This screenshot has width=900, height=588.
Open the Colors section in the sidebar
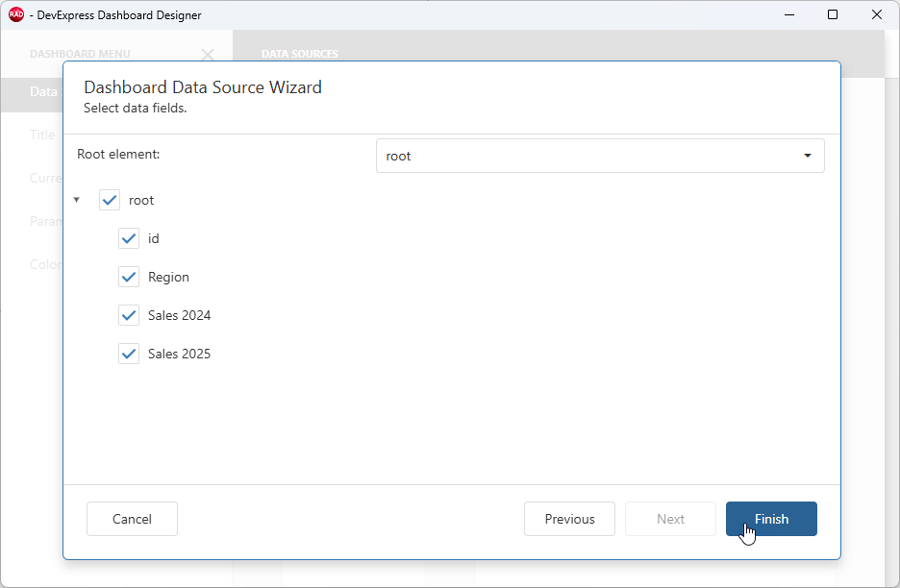coord(43,264)
